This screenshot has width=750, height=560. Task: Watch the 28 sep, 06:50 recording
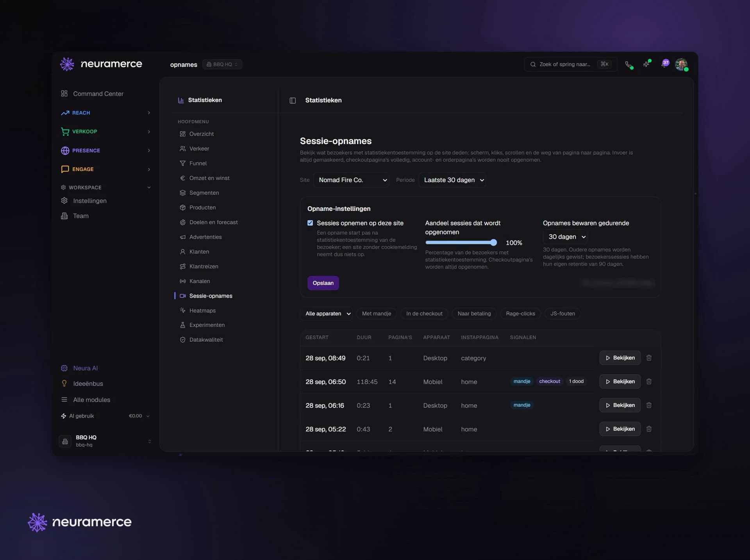point(620,382)
